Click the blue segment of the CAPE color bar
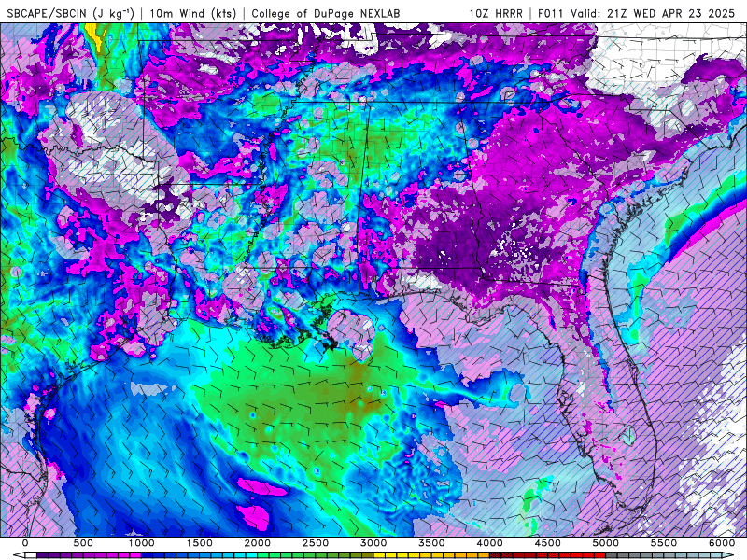The image size is (747, 560). click(x=200, y=554)
